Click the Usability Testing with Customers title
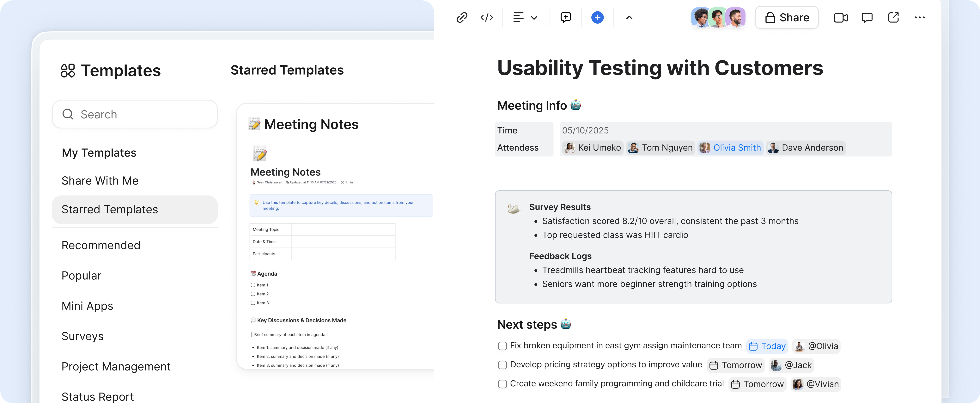This screenshot has height=403, width=980. tap(660, 68)
